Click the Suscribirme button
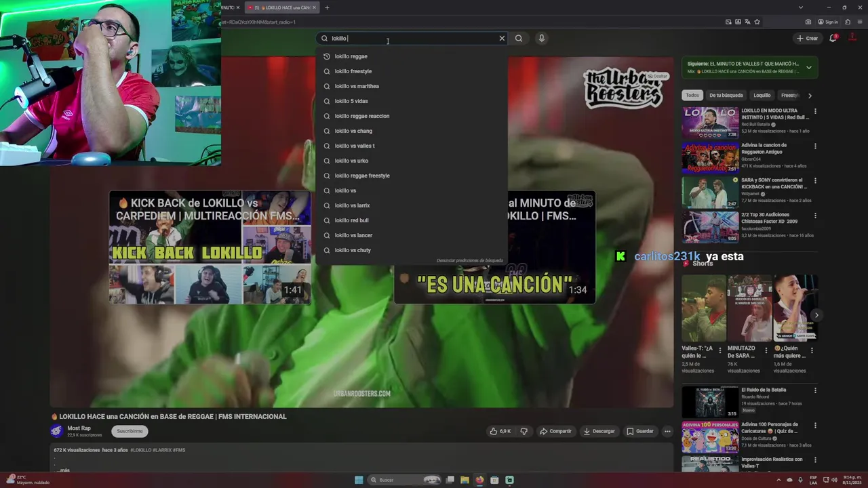The image size is (868, 488). [x=130, y=431]
